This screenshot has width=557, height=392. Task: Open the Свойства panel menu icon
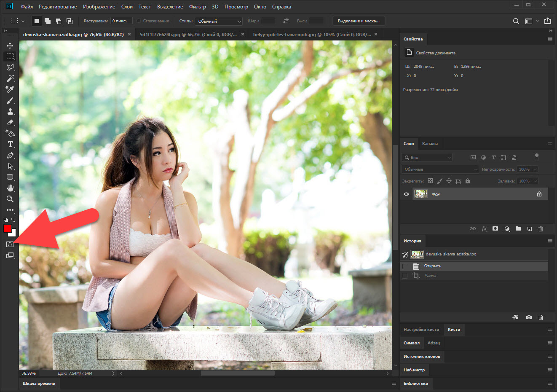point(550,39)
